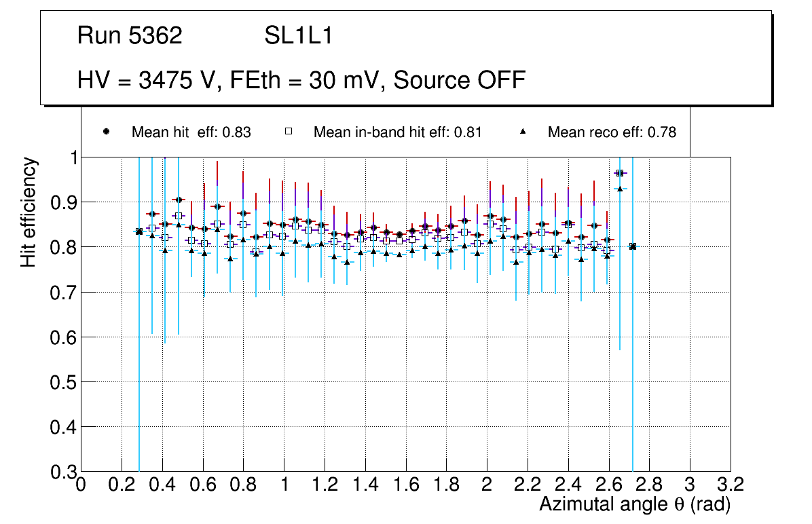Click the open square legend marker
Viewport: 812px width, 524px height.
tap(288, 132)
